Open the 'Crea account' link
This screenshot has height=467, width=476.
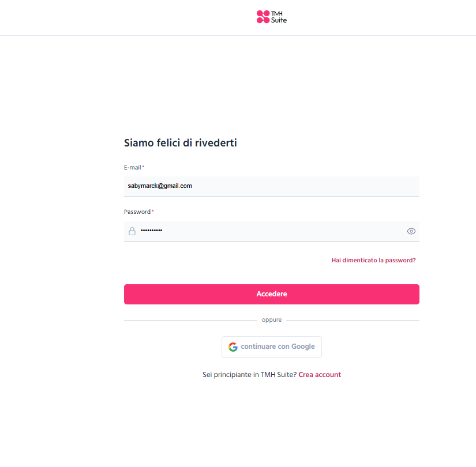point(320,375)
